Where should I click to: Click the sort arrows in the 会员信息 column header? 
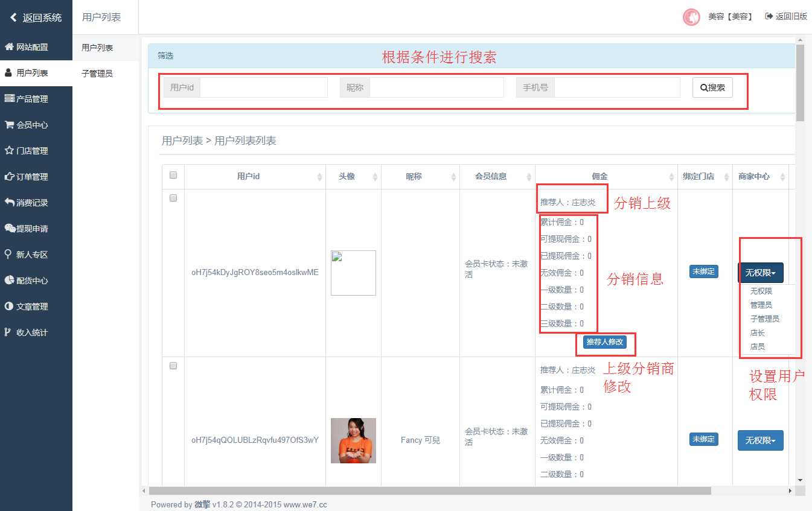pyautogui.click(x=529, y=177)
